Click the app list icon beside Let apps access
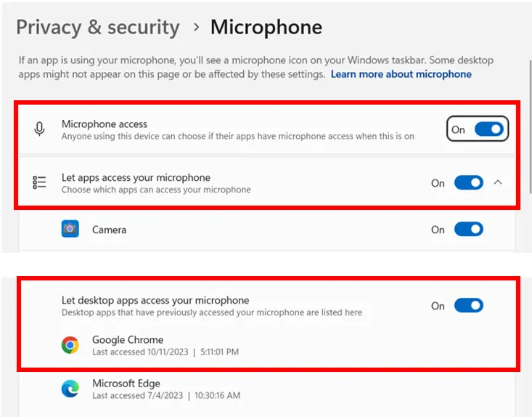The width and height of the screenshot is (532, 417). pyautogui.click(x=40, y=182)
